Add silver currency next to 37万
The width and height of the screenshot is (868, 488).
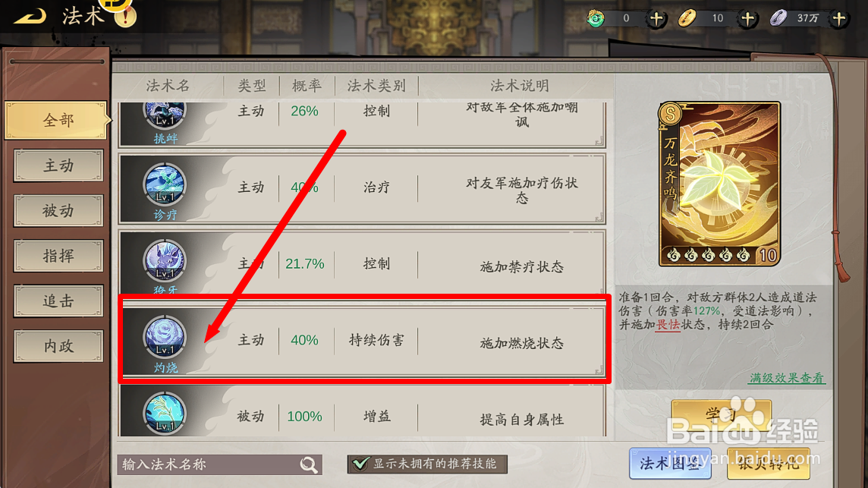coord(838,19)
